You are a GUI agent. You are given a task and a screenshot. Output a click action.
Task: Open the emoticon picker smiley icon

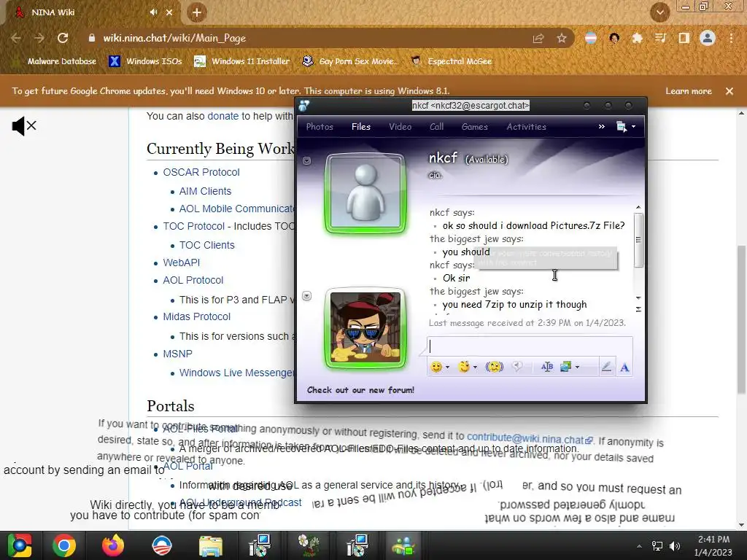tap(436, 367)
